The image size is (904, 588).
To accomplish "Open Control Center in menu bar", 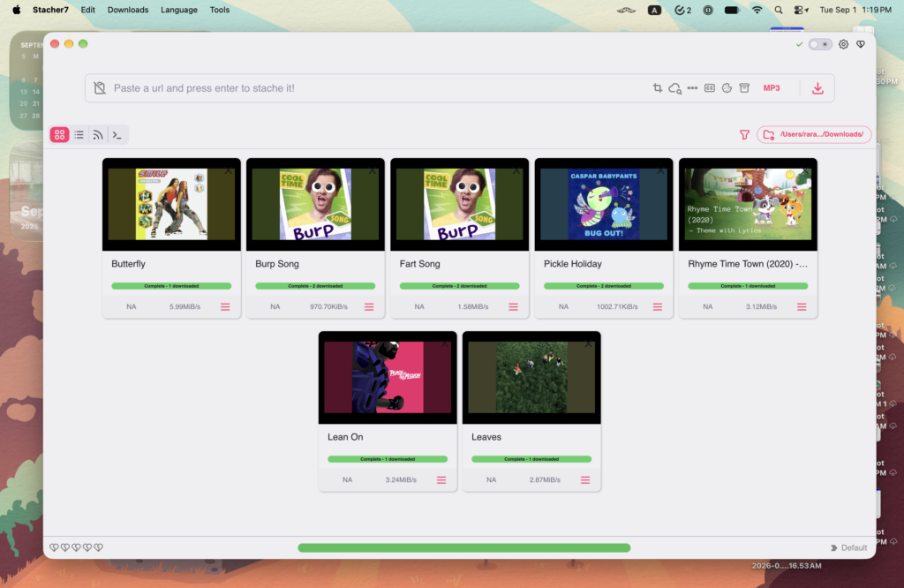I will tap(801, 10).
